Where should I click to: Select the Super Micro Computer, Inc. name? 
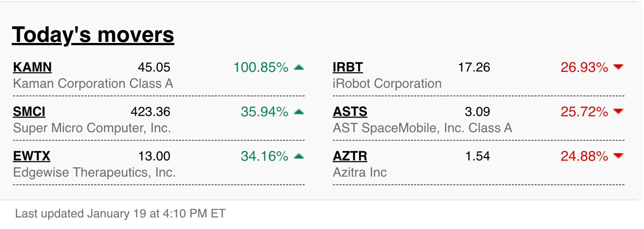(92, 128)
